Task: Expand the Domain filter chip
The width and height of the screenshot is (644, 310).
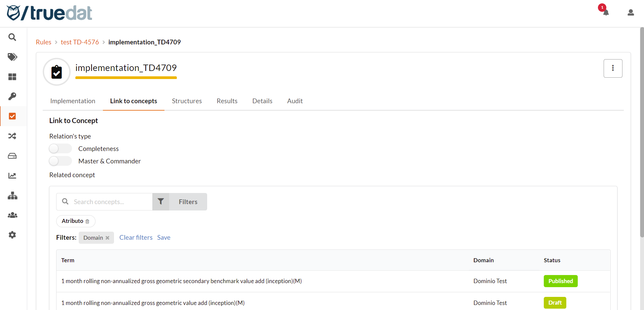Action: pos(93,238)
